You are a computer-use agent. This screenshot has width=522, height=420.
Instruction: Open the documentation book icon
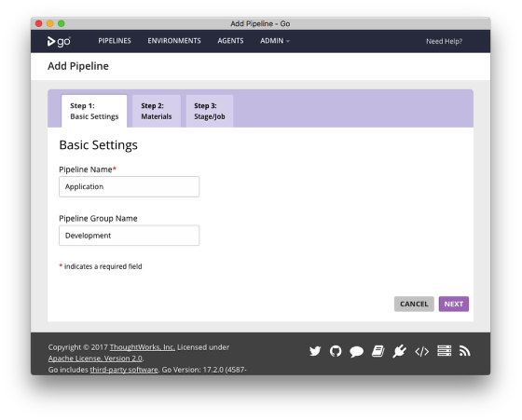pyautogui.click(x=378, y=351)
